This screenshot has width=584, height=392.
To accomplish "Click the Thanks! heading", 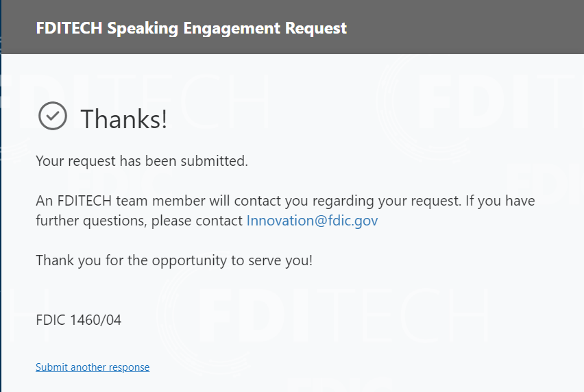I will (124, 119).
